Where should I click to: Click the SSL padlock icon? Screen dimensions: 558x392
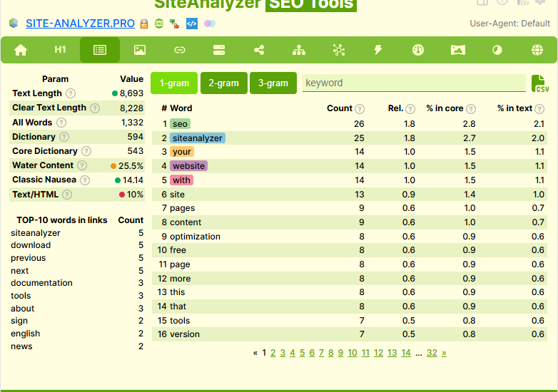coord(143,24)
